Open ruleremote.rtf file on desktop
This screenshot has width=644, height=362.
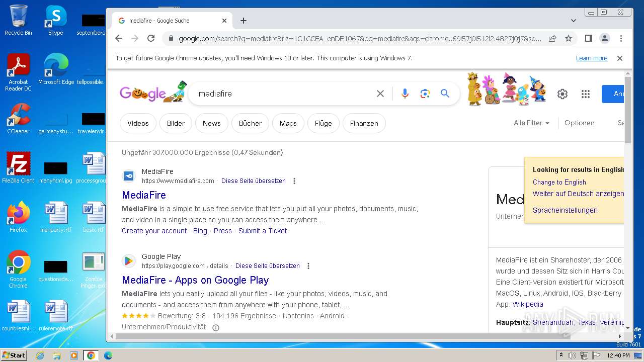(x=55, y=315)
